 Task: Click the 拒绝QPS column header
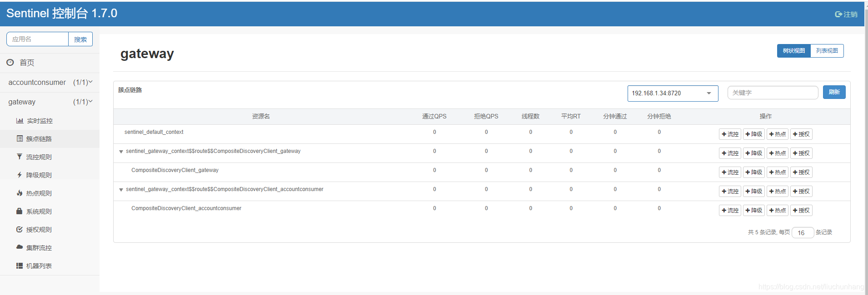(x=486, y=117)
